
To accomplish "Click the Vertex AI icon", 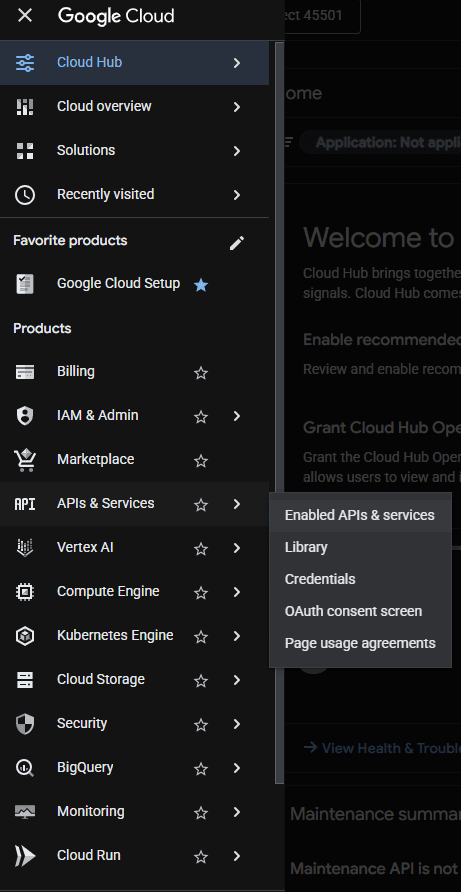I will 24,548.
